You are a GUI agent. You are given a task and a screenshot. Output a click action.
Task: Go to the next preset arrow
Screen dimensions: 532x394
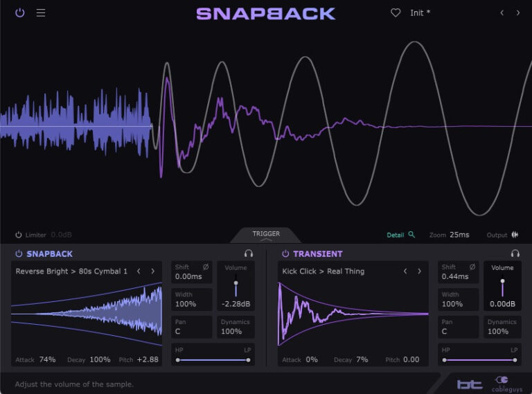(518, 13)
